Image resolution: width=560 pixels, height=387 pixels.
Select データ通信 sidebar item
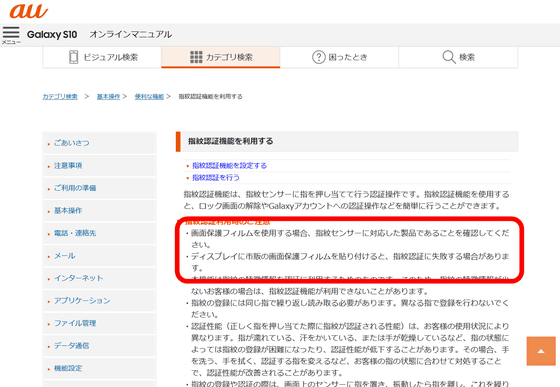coord(100,346)
